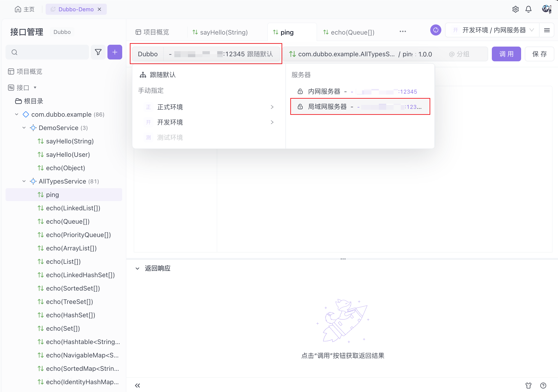This screenshot has height=392, width=558.
Task: Click the purple plus add button
Action: click(x=115, y=52)
